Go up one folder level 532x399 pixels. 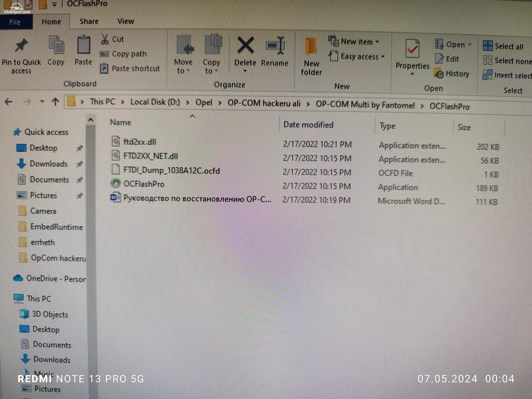[55, 102]
